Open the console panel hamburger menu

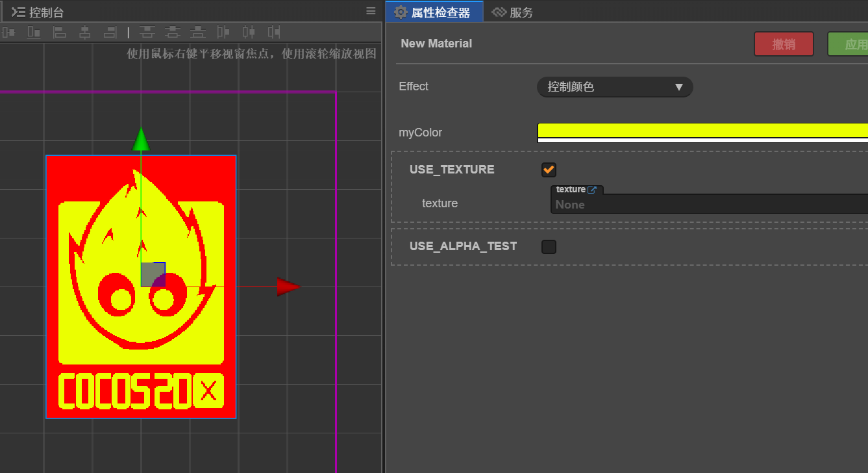(x=371, y=11)
